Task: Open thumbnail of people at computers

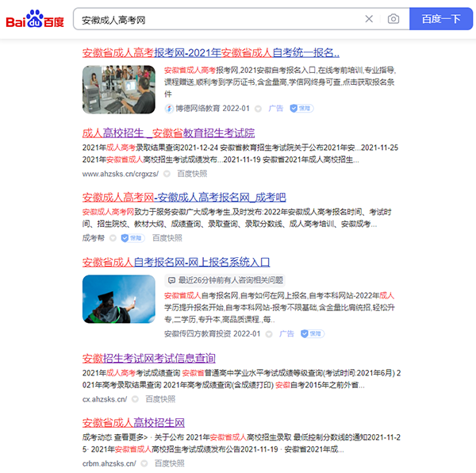Action: click(119, 90)
